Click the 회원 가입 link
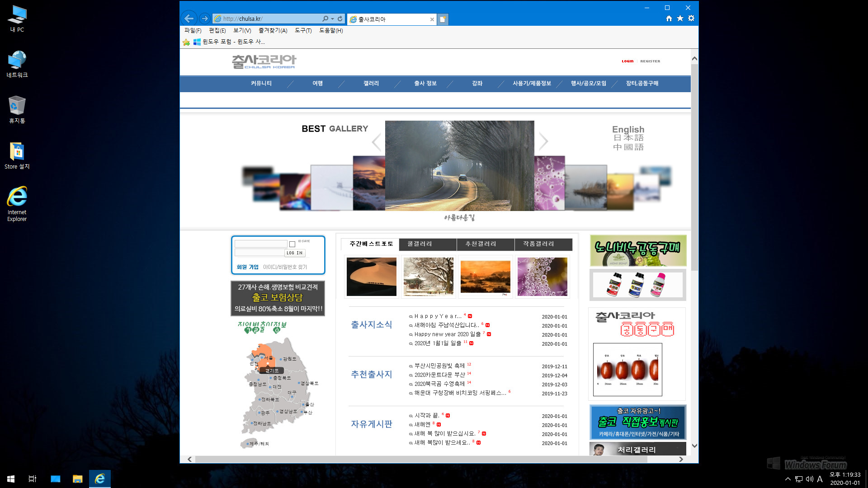The image size is (868, 488). (247, 267)
